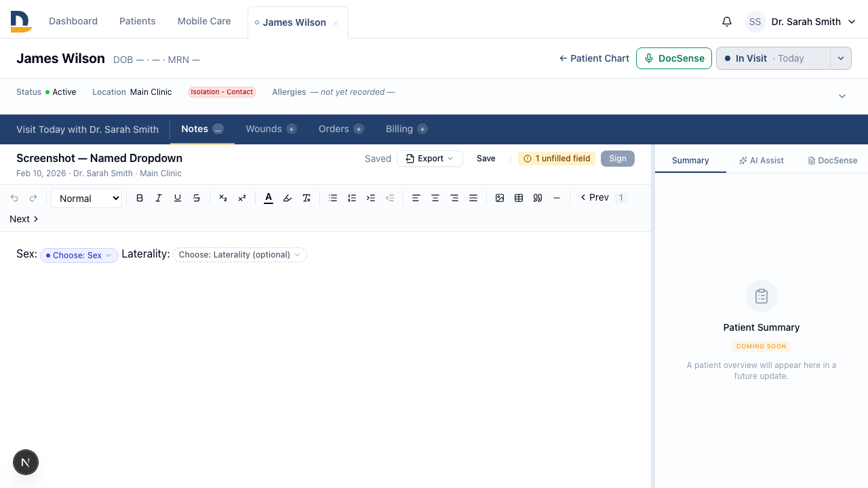Open Patients page

tap(138, 21)
